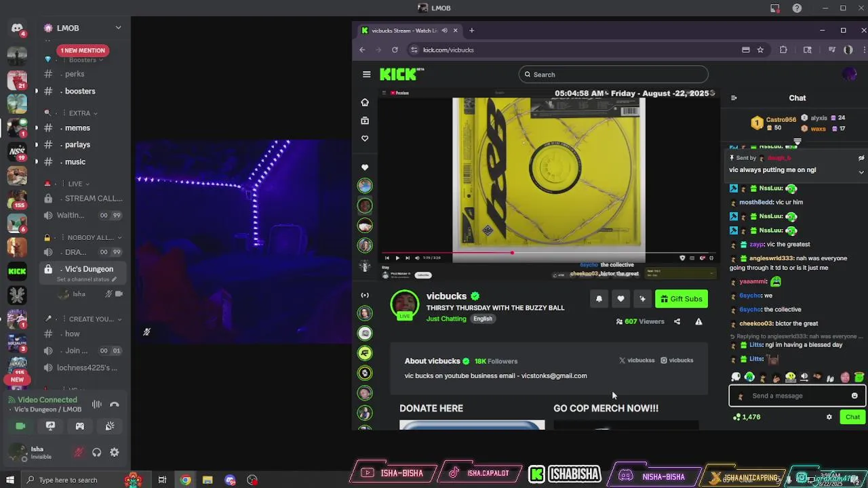Open vicbucks X profile link

[x=637, y=361]
